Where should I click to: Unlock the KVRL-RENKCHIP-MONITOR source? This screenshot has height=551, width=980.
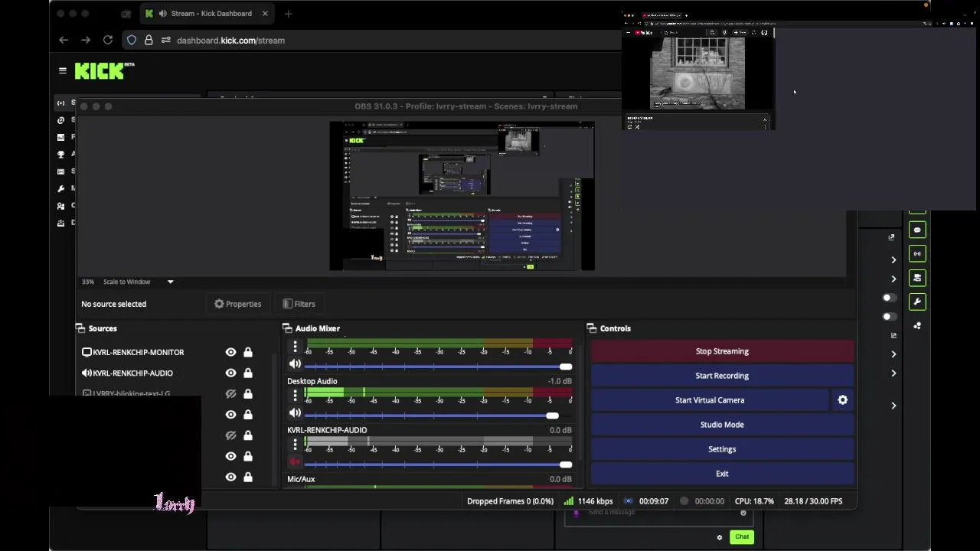pyautogui.click(x=247, y=352)
